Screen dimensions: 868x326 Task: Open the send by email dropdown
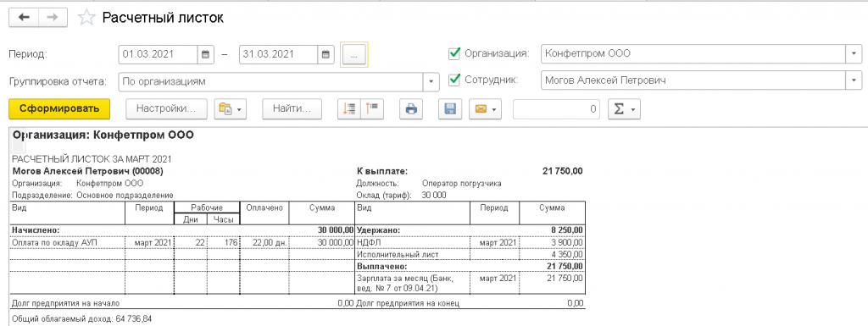click(x=485, y=109)
